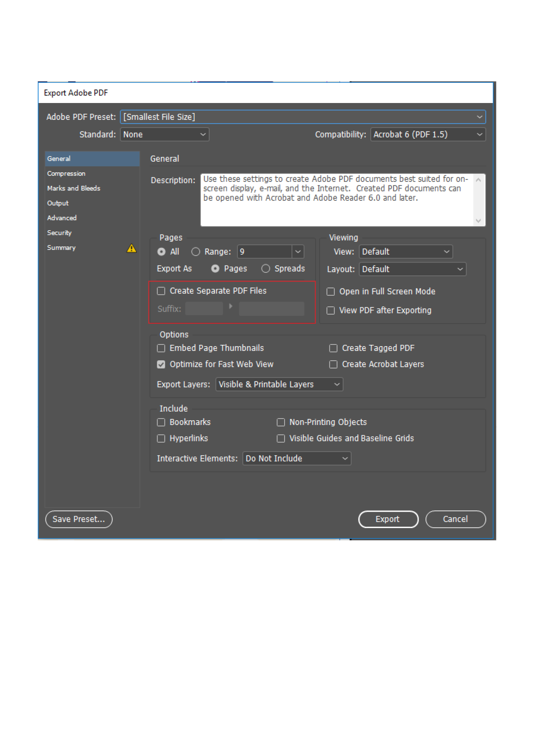Open the Layout dropdown set to Default
Screen dimensions: 534x756
(413, 269)
